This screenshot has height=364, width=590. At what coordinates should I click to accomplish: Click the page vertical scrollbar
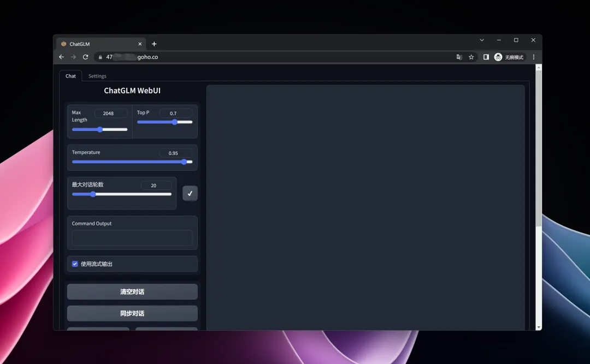pyautogui.click(x=539, y=149)
